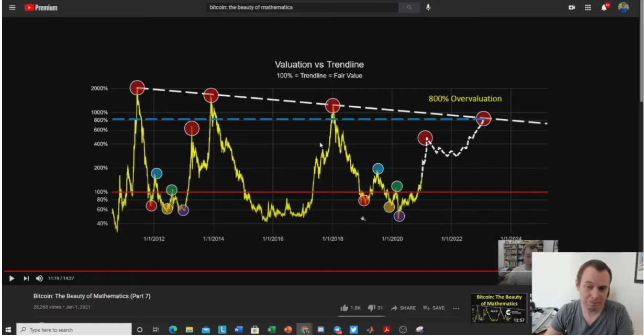Click the search magnifier button
The image size is (644, 336).
(x=409, y=7)
